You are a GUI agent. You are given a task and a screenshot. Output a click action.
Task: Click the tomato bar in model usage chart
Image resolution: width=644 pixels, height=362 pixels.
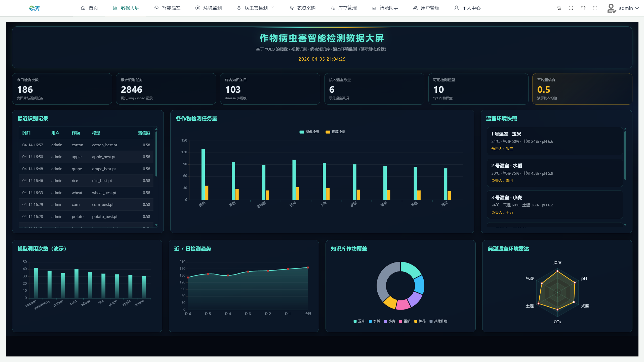click(x=36, y=283)
